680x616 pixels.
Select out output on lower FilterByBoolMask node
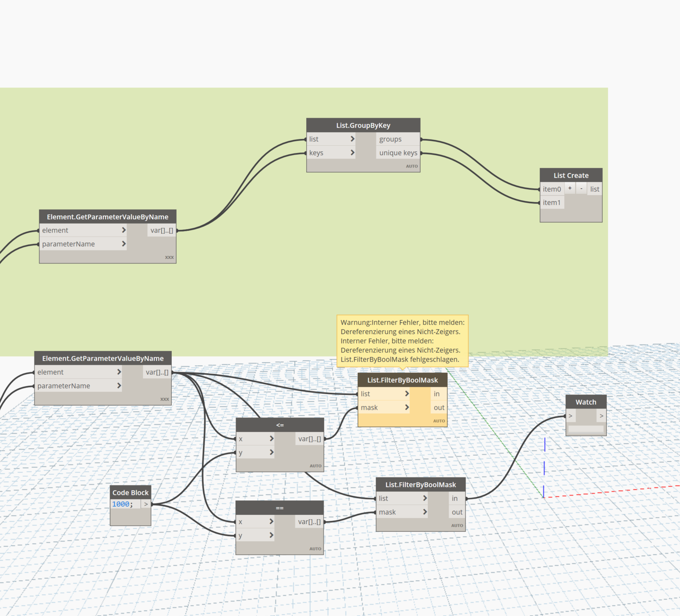tap(457, 512)
